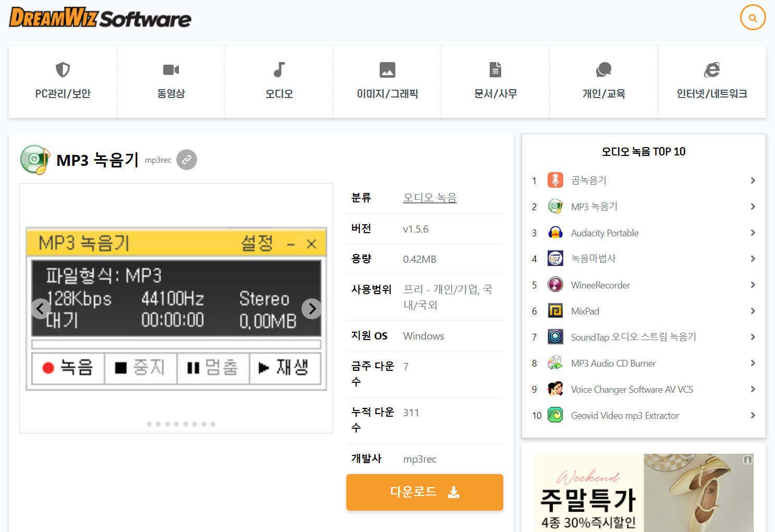The height and width of the screenshot is (532, 775).
Task: Click Geovid Video mp3 Extractor icon
Action: tap(555, 415)
